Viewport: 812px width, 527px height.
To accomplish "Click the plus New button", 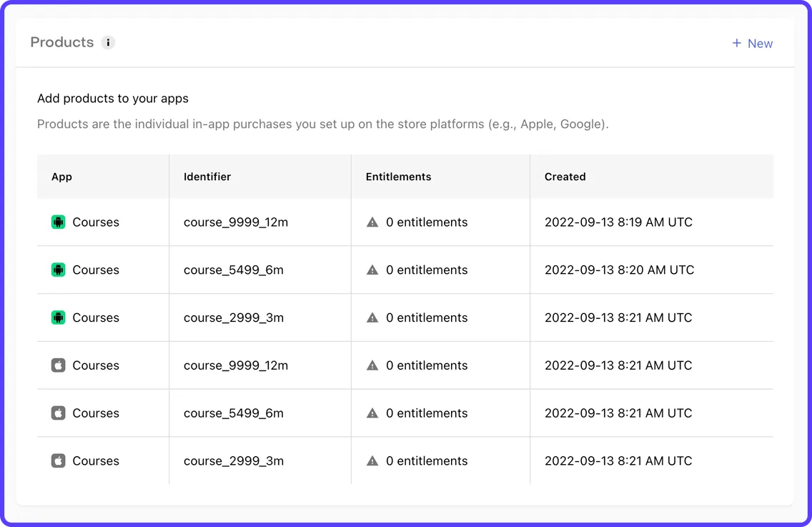I will [752, 44].
